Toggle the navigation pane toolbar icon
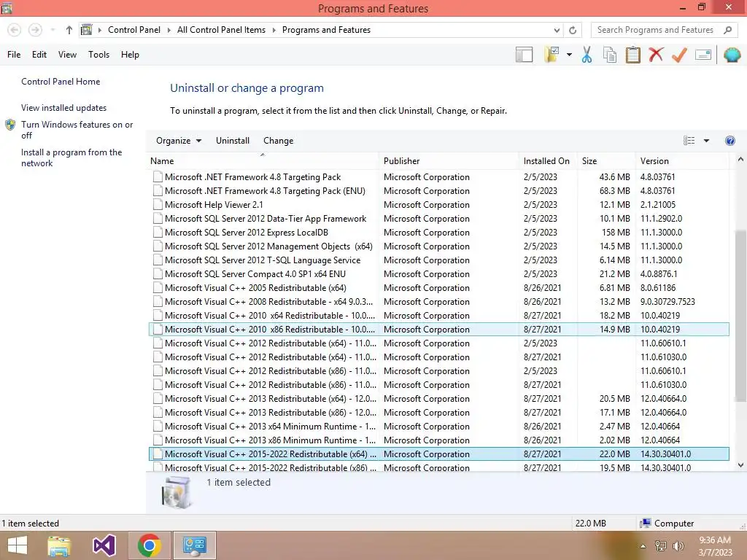 pos(524,55)
